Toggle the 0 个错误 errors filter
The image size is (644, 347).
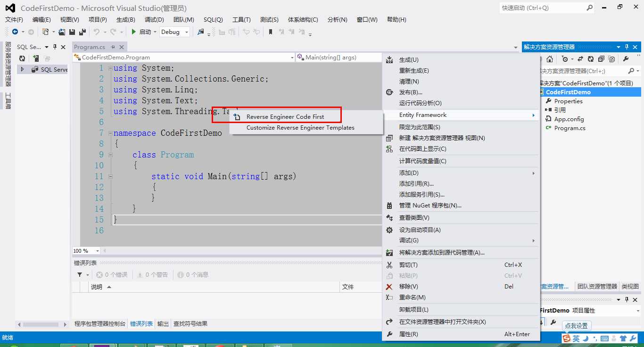coord(112,274)
